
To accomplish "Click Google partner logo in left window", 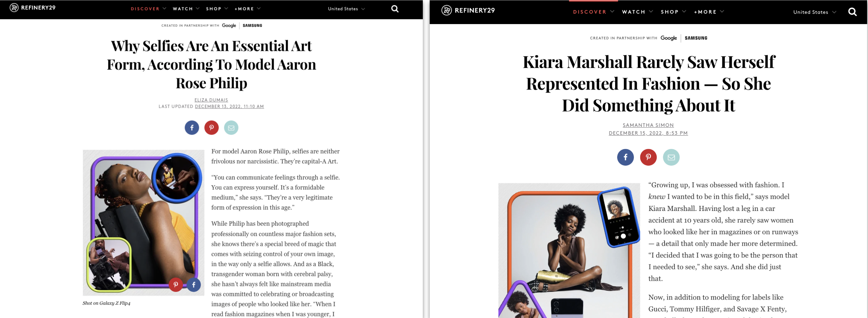I will [x=229, y=25].
